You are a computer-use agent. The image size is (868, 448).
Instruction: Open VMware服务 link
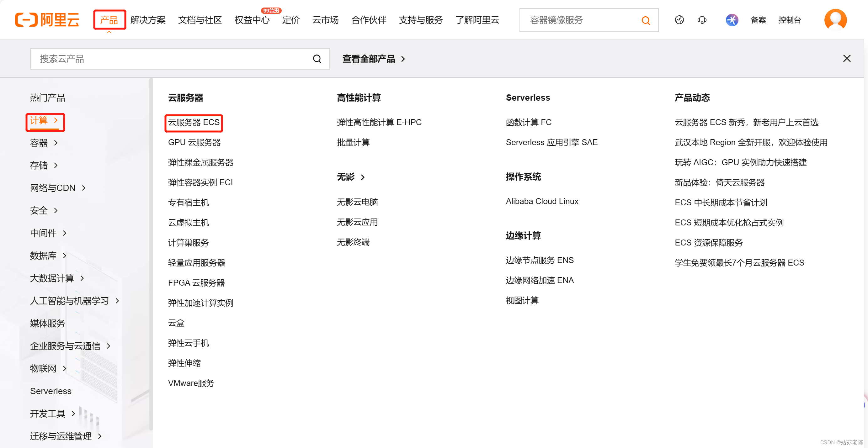point(191,383)
